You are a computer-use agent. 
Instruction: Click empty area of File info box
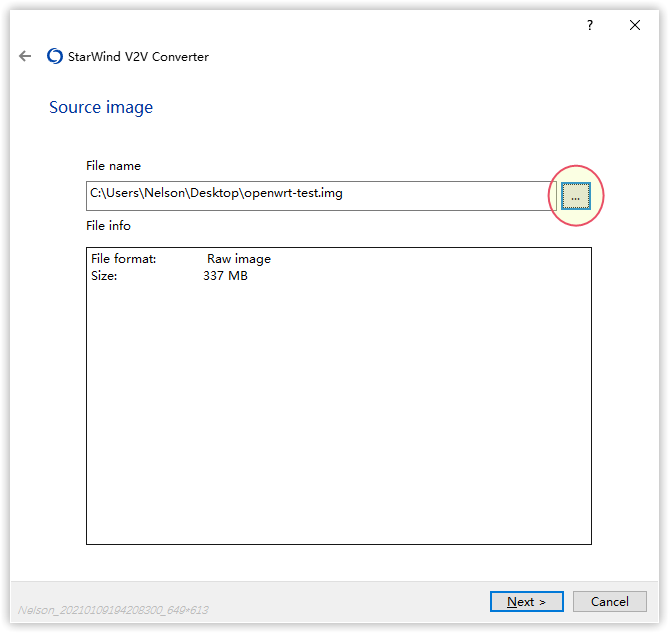pyautogui.click(x=338, y=420)
